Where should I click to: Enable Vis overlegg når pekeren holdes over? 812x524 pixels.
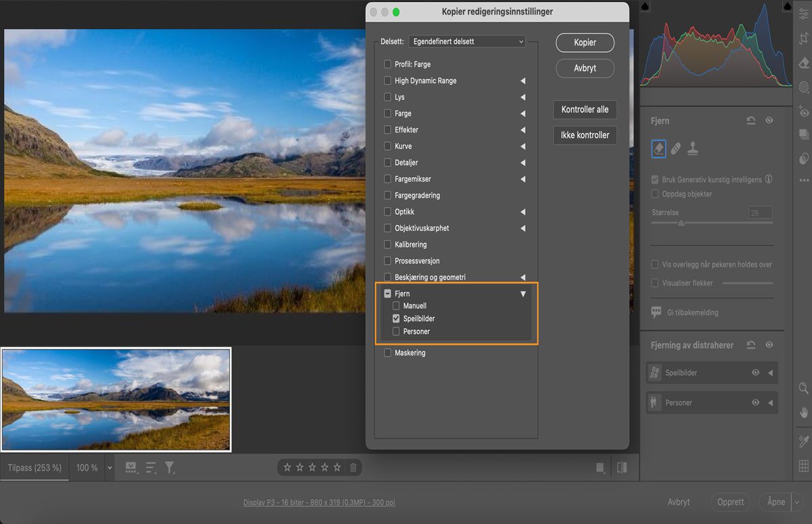(655, 264)
